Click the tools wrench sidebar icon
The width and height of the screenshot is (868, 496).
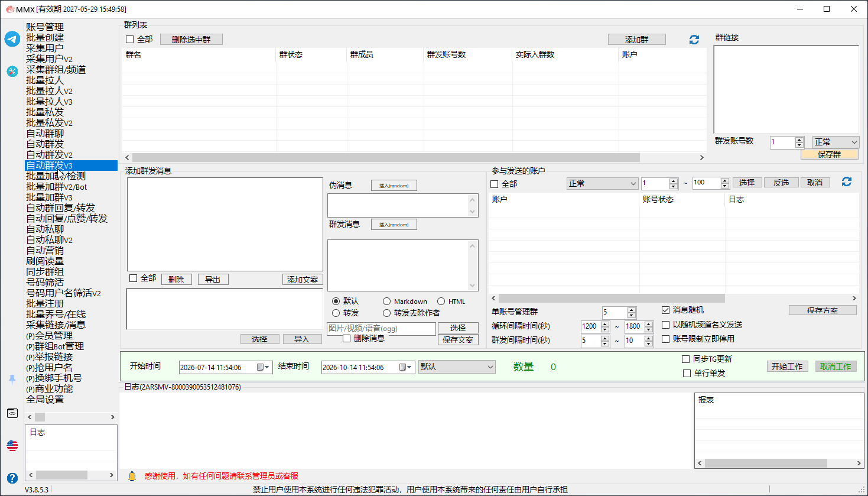(x=12, y=72)
